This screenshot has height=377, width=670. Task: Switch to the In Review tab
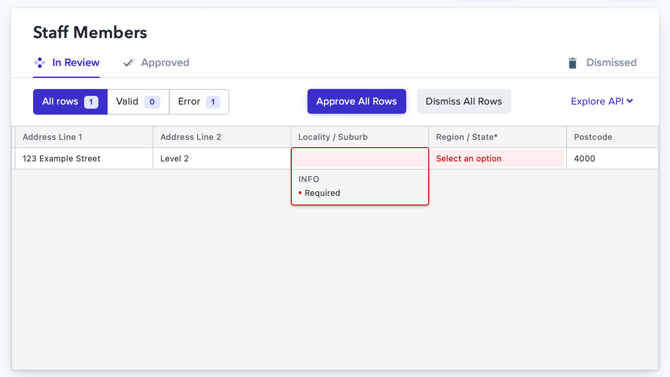tap(67, 63)
